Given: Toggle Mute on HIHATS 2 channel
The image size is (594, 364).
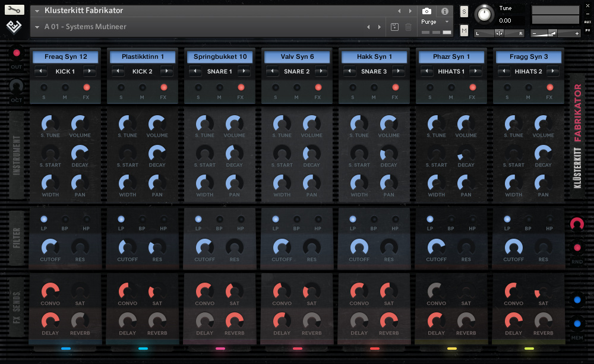Looking at the screenshot, I should (529, 87).
